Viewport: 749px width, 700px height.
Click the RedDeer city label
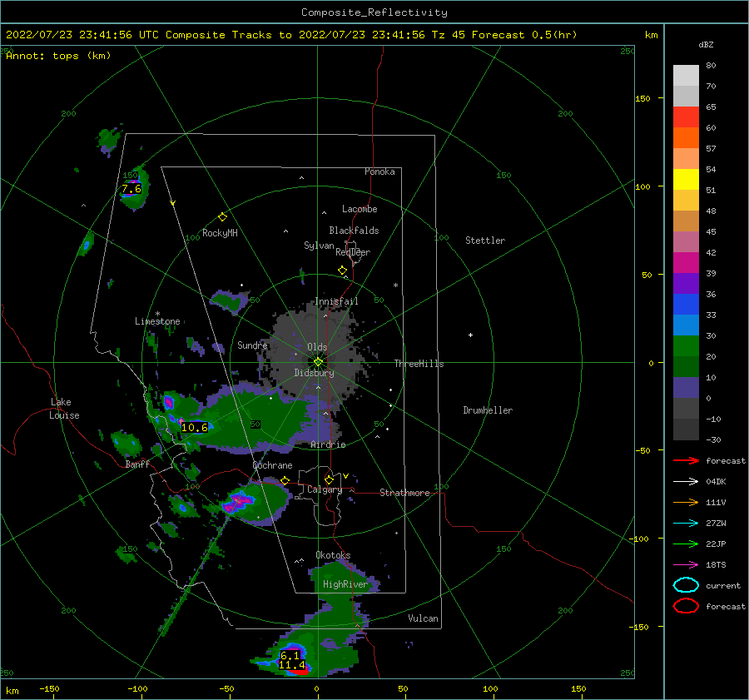pyautogui.click(x=353, y=252)
